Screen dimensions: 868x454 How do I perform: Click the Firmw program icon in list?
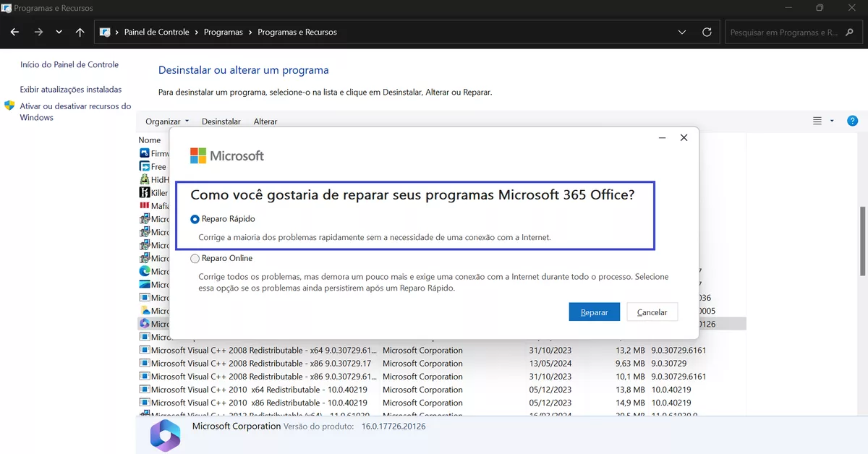[x=144, y=154]
